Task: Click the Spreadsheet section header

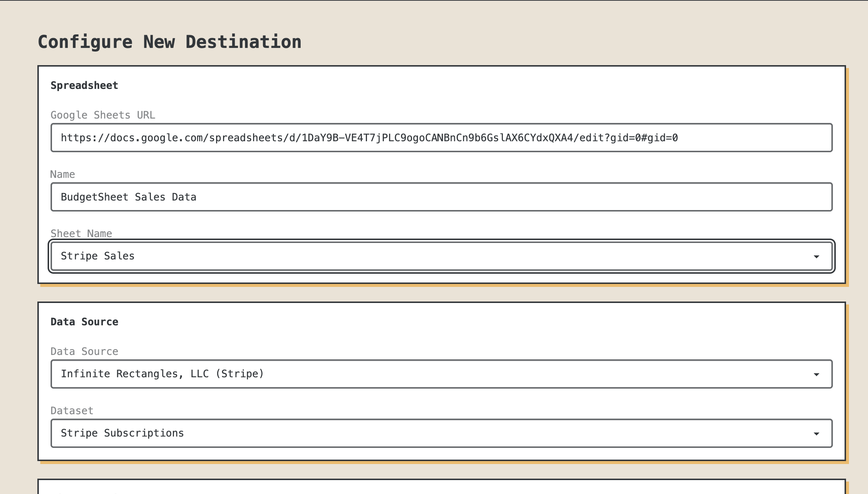Action: [x=85, y=85]
